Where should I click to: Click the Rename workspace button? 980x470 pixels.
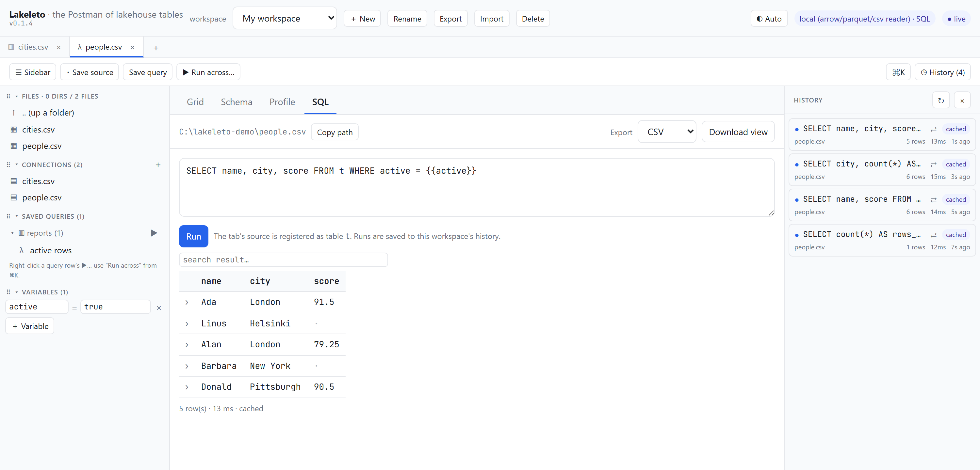coord(407,19)
